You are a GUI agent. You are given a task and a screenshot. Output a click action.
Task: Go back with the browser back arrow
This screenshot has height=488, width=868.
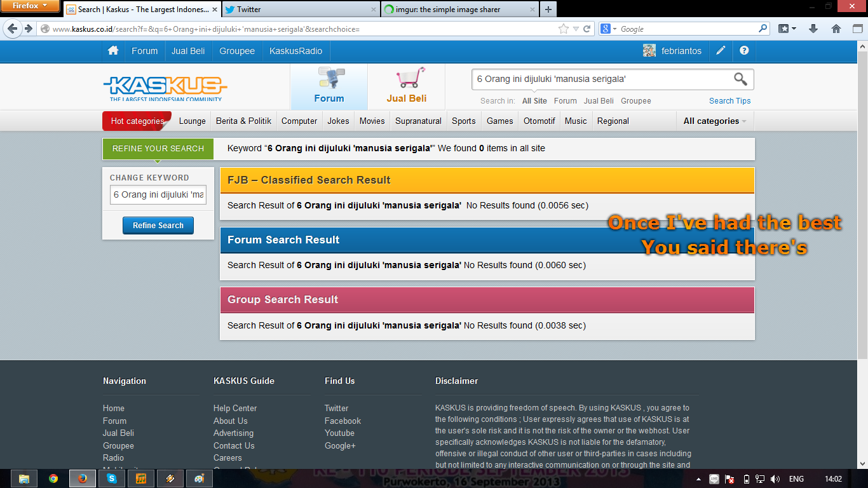click(13, 29)
